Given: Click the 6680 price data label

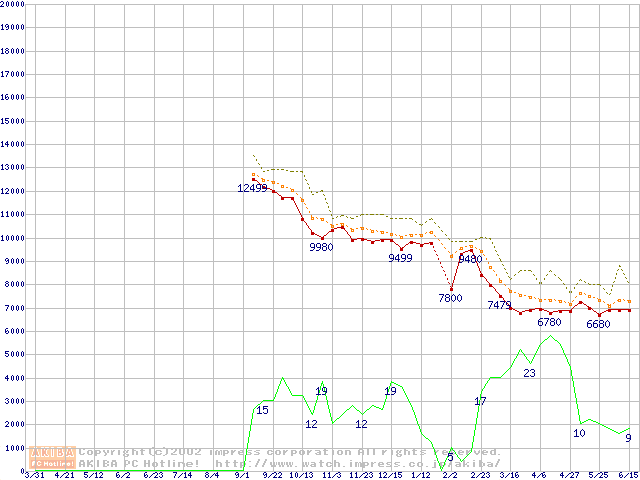Looking at the screenshot, I should (598, 324).
